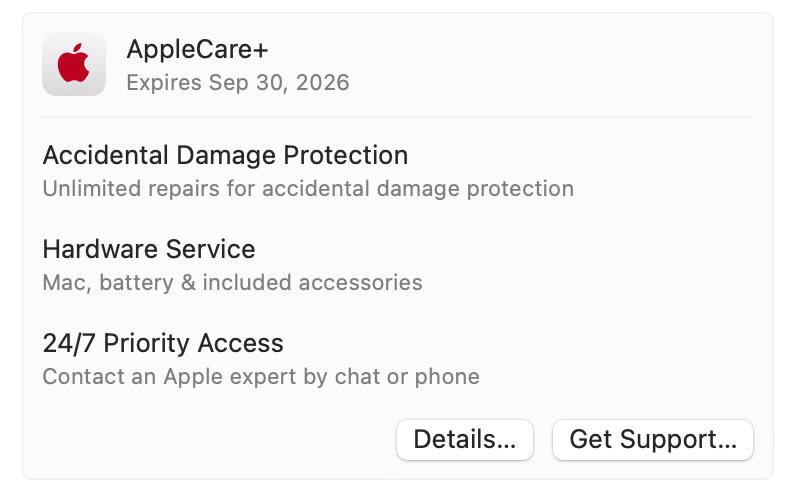Open the Details… button
This screenshot has height=492, width=798.
point(465,440)
